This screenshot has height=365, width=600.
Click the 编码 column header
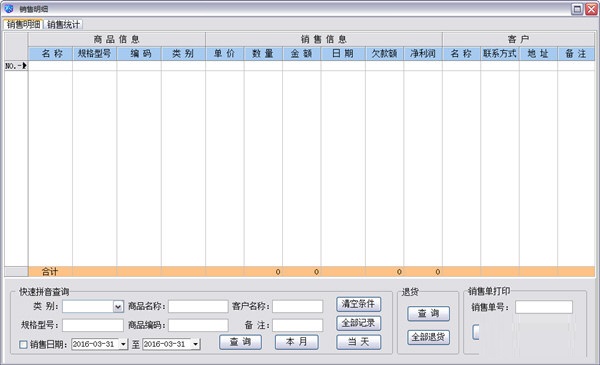click(x=139, y=54)
